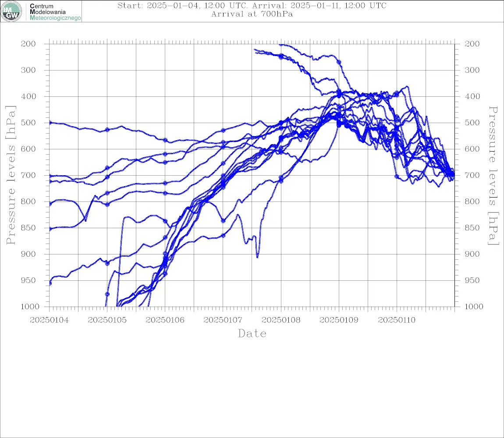Click left-axis pressure label 400
Image resolution: width=504 pixels, height=438 pixels.
(28, 96)
